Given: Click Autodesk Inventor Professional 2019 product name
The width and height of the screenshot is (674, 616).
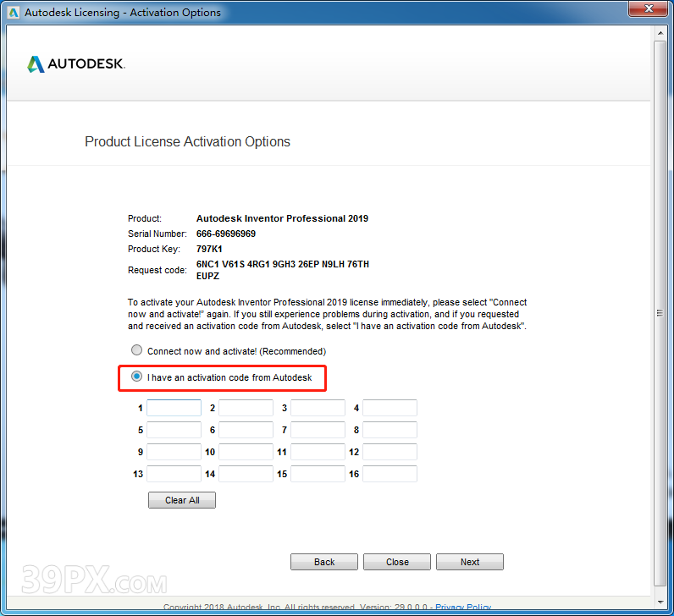Looking at the screenshot, I should [283, 218].
